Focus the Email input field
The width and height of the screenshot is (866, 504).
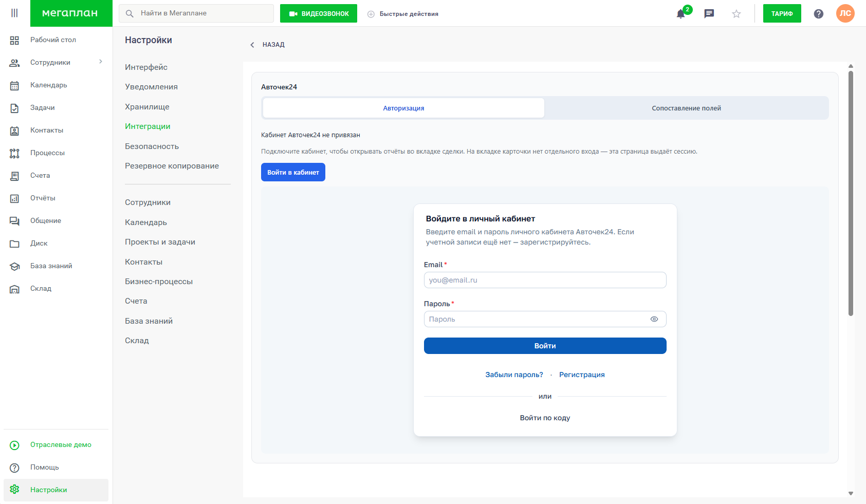tap(545, 280)
